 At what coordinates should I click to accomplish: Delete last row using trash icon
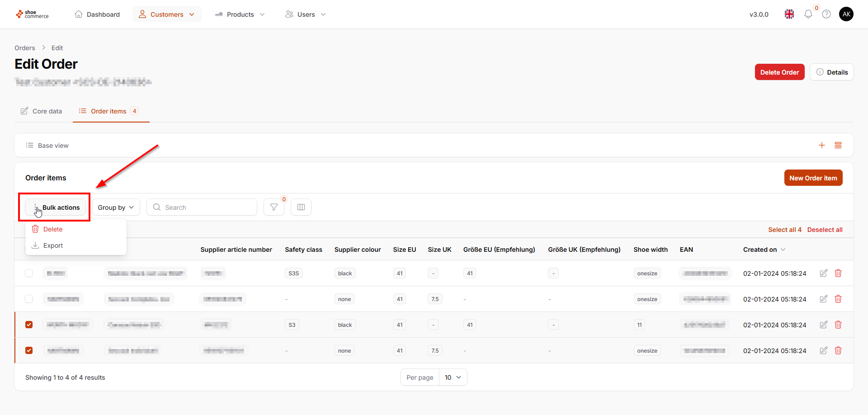(838, 350)
